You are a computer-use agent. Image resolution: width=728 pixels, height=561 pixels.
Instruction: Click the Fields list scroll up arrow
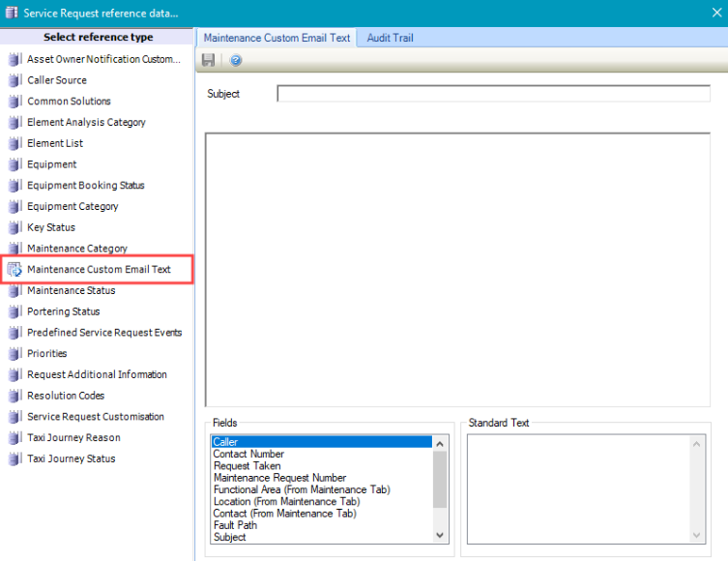coord(440,443)
